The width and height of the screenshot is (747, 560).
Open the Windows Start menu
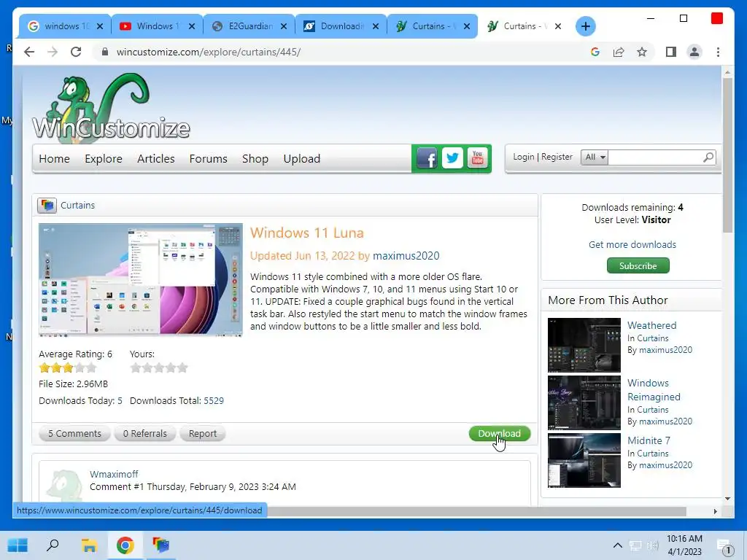[x=18, y=545]
